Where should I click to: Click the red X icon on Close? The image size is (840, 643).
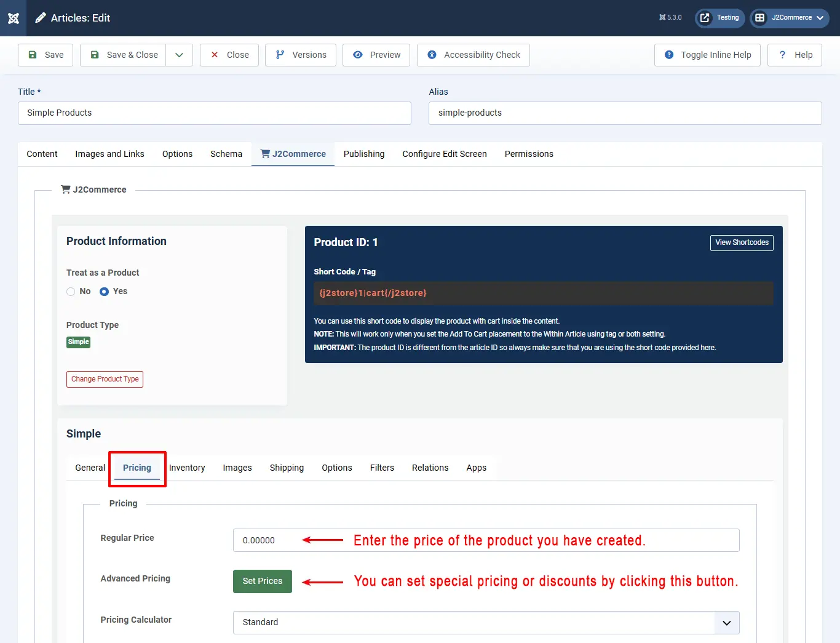point(215,55)
